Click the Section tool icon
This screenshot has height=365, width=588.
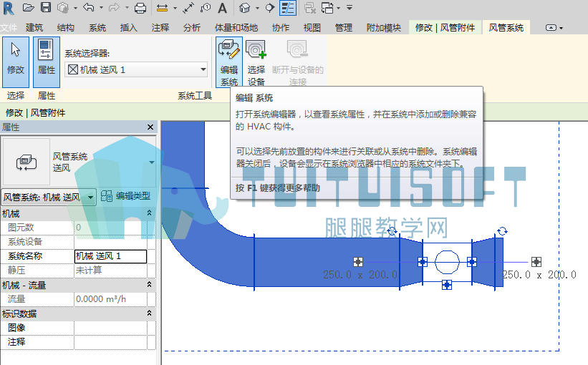pos(269,8)
